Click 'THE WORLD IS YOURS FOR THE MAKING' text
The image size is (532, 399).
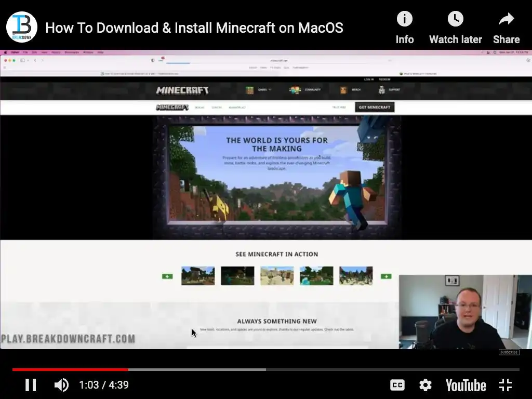pyautogui.click(x=277, y=144)
